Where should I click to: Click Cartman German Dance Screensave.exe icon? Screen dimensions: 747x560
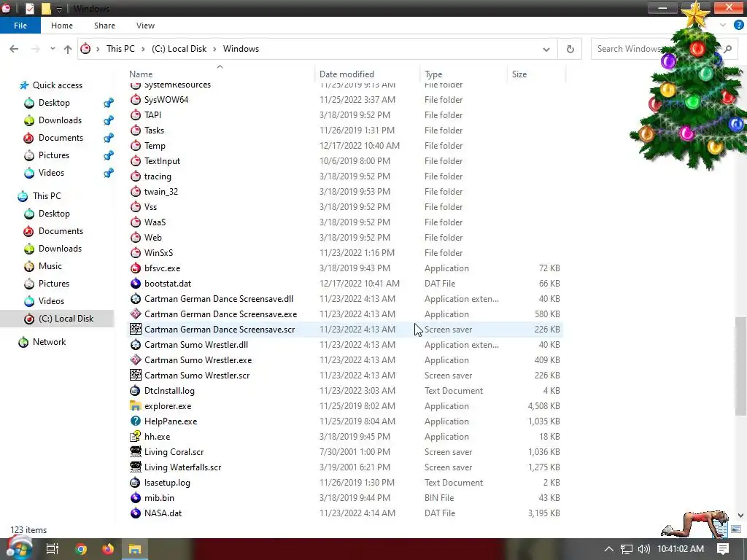(x=136, y=314)
